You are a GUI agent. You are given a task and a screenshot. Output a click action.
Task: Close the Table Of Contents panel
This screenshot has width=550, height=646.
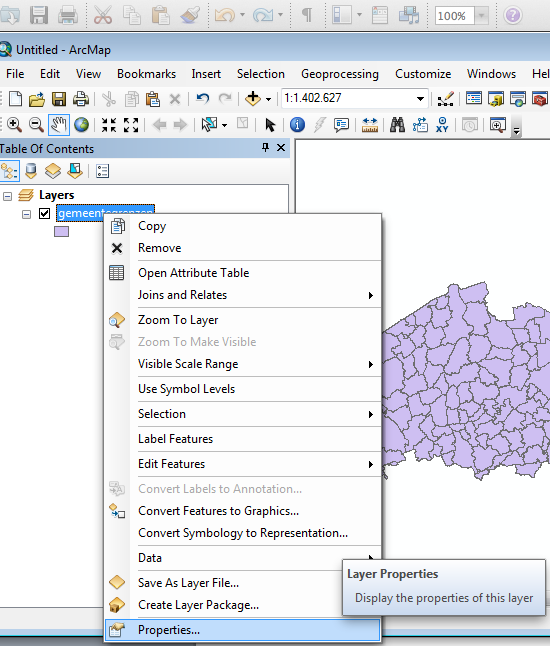pyautogui.click(x=281, y=147)
